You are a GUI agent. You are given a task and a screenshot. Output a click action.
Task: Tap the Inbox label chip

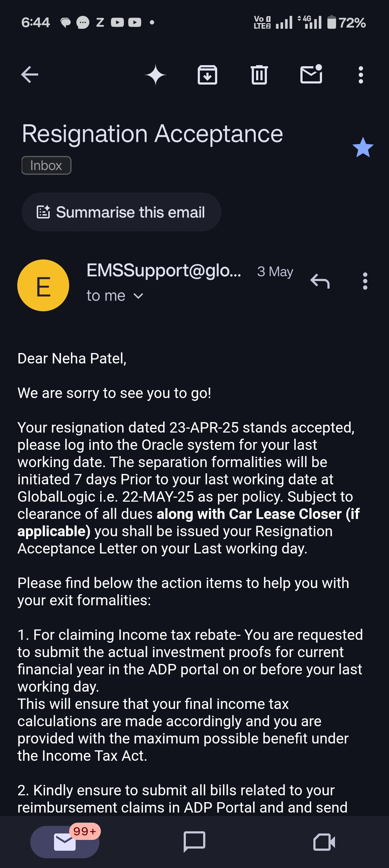[46, 166]
